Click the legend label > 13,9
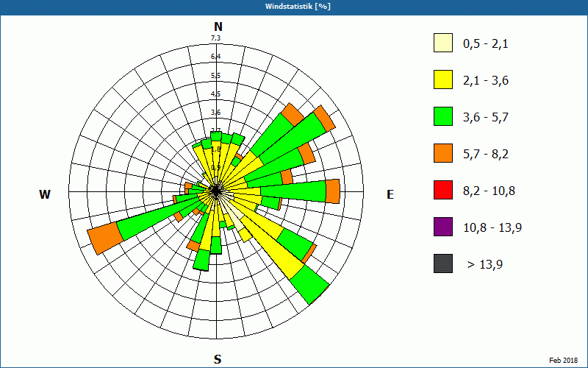The height and width of the screenshot is (368, 588). click(485, 265)
